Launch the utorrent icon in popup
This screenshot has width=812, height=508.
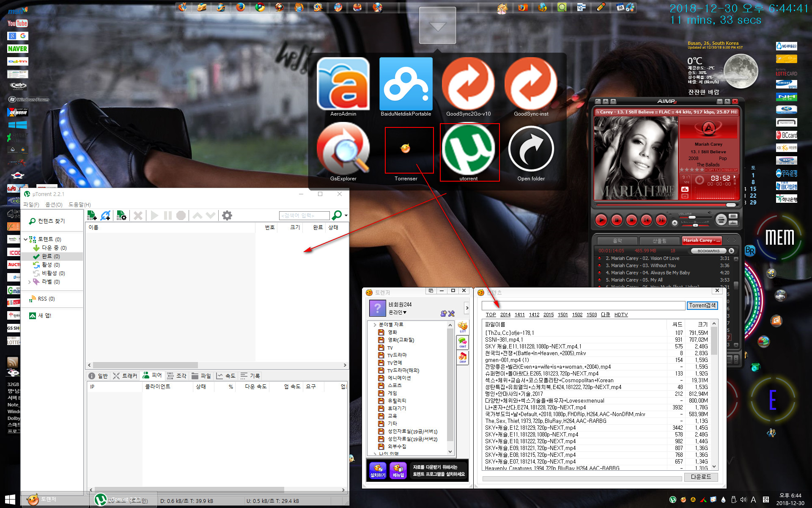[469, 149]
